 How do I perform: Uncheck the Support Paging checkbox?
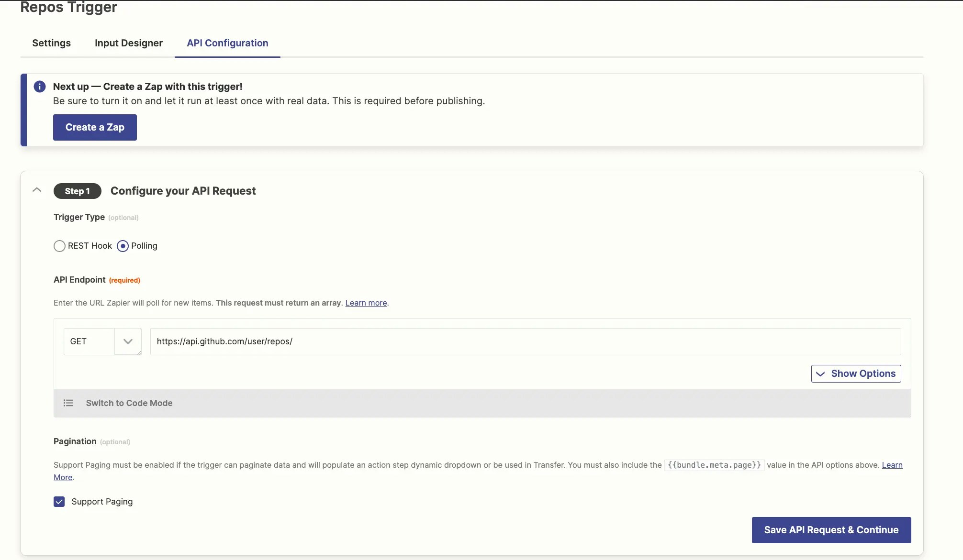tap(59, 502)
